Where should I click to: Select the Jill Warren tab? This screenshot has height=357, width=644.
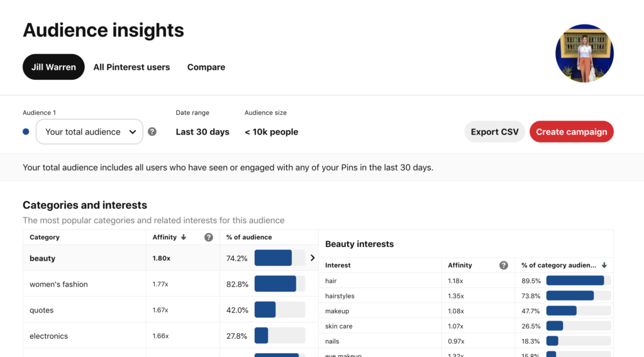[53, 67]
